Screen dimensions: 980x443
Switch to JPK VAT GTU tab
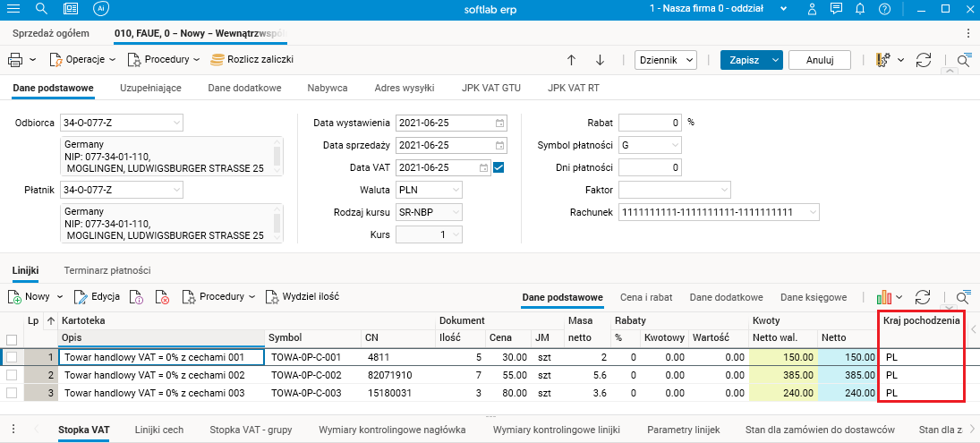(491, 88)
